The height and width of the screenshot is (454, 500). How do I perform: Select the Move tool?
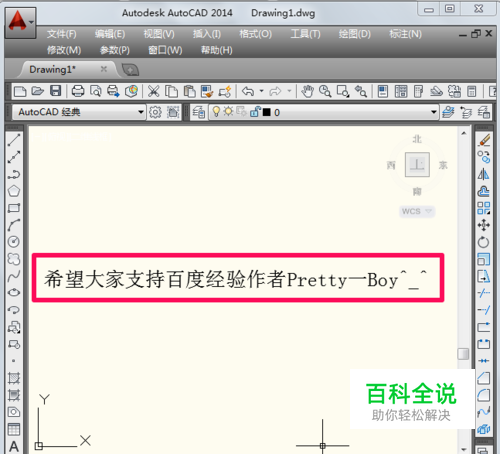coord(484,225)
